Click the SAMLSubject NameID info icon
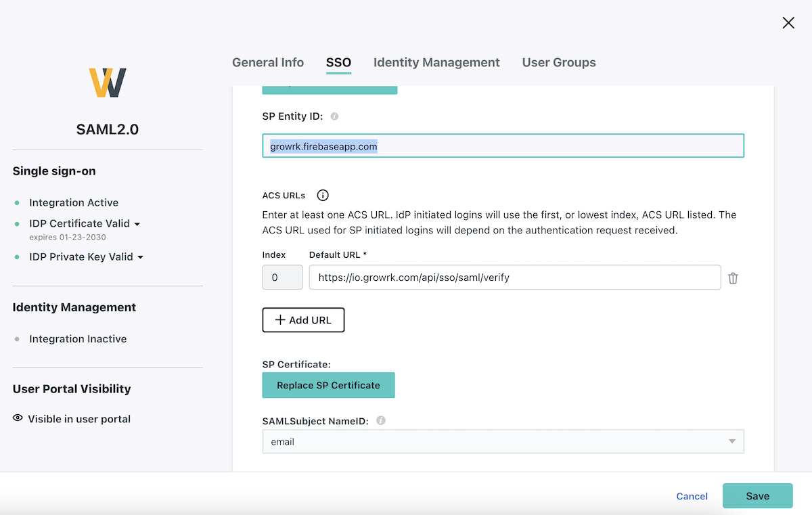Viewport: 812px width, 515px height. [381, 421]
